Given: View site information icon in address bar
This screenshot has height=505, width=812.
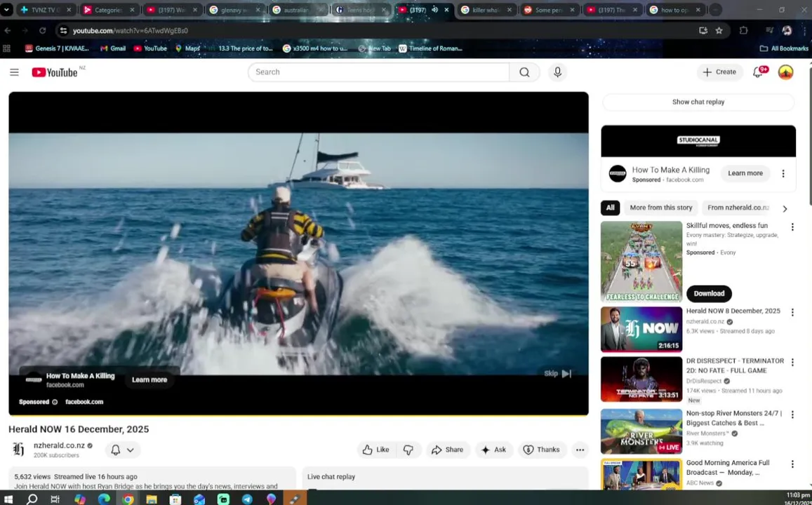Looking at the screenshot, I should 63,31.
